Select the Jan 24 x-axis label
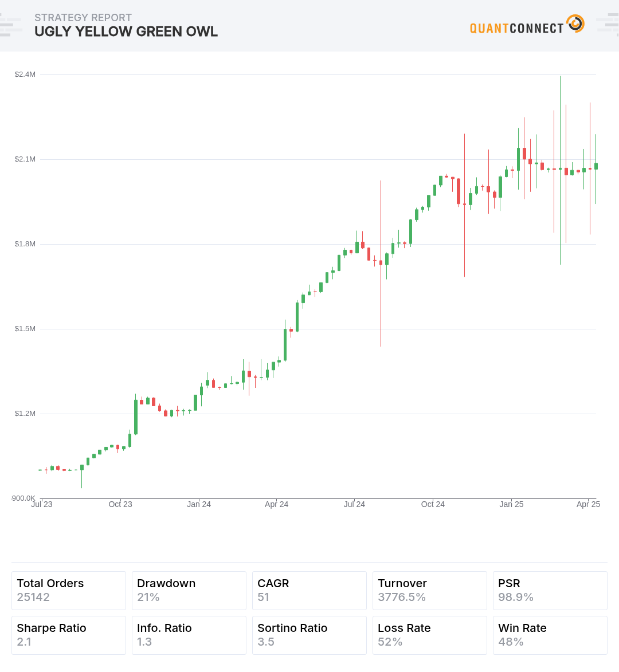 tap(199, 504)
